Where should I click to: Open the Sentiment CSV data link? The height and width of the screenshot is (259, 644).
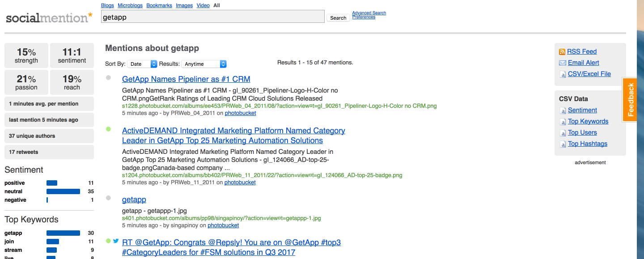point(582,110)
